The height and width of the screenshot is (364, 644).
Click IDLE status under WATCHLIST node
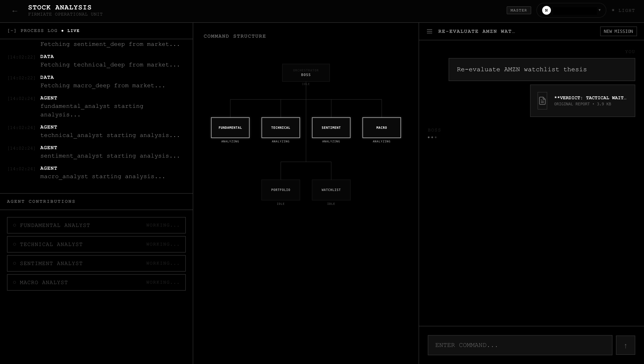(x=331, y=204)
